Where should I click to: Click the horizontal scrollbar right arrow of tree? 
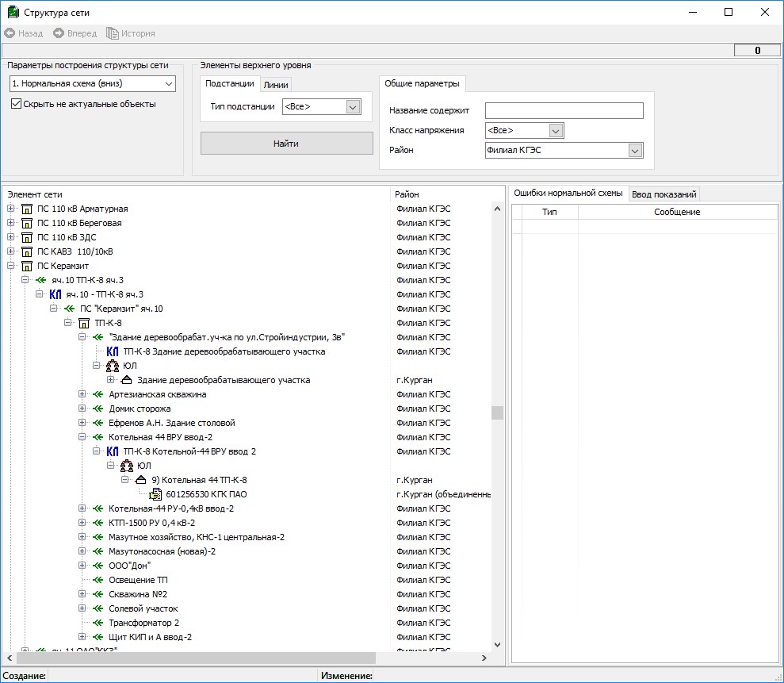pyautogui.click(x=484, y=658)
